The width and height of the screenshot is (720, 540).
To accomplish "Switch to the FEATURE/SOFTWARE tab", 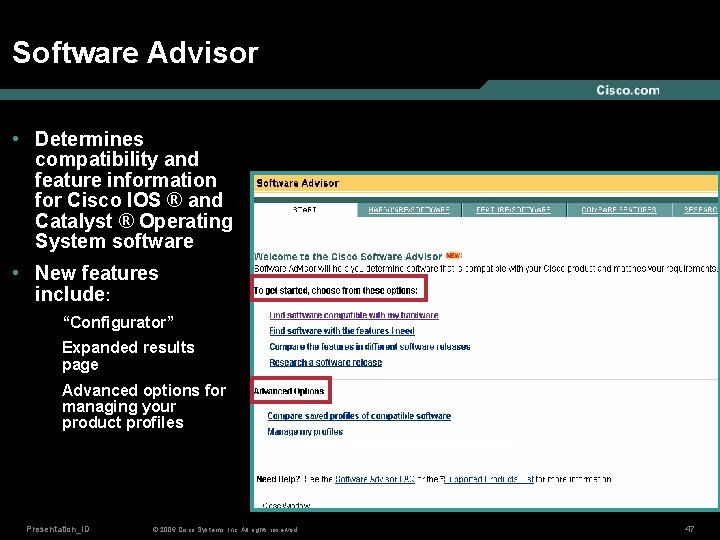I will tap(513, 210).
